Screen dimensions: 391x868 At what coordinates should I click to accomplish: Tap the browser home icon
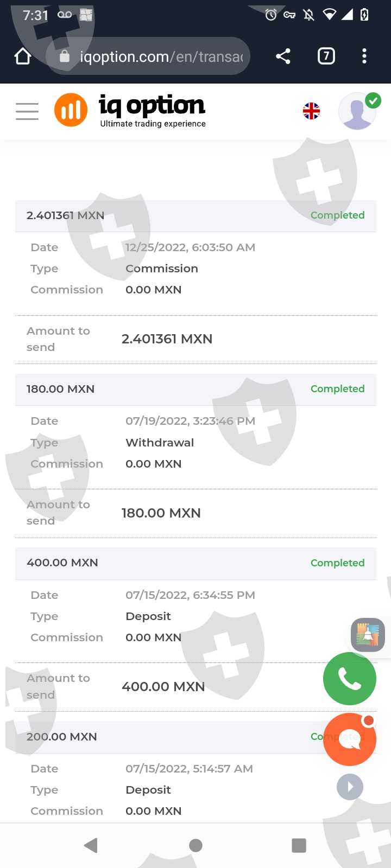tap(23, 56)
